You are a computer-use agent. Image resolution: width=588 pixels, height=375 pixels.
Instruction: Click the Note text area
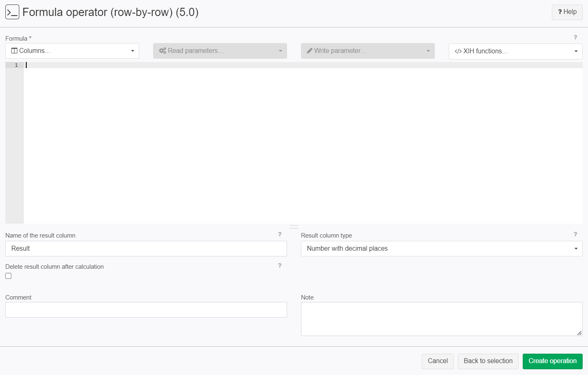point(442,319)
